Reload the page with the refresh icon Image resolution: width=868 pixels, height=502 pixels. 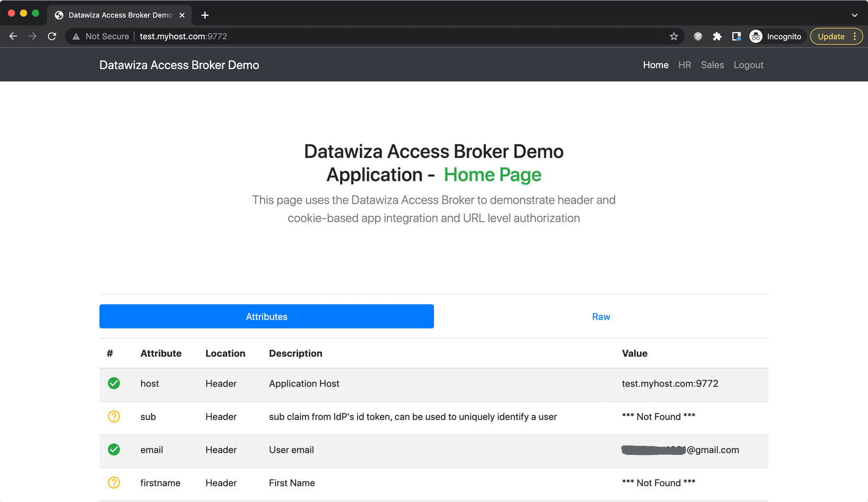(x=52, y=36)
